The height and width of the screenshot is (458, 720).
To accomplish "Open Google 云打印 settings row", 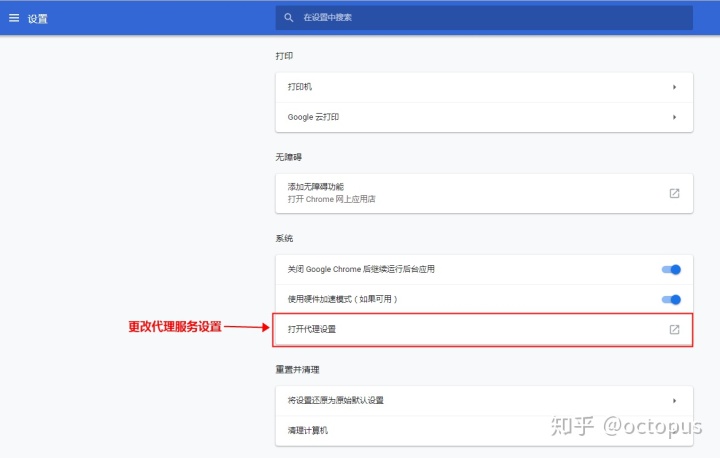I will [484, 117].
